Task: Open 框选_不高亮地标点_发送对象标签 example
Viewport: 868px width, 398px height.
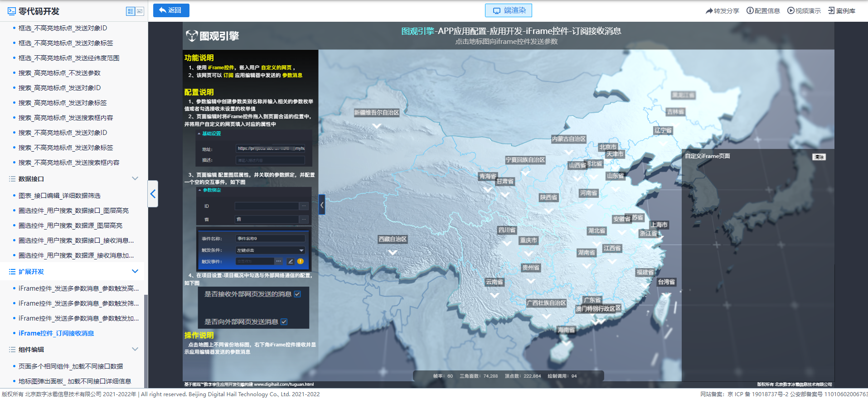Action: pos(66,43)
